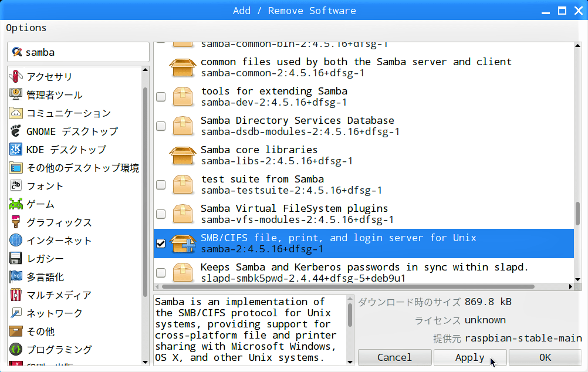Viewport: 588px width, 372px height.
Task: Check the samba-dev package checkbox
Action: (161, 97)
